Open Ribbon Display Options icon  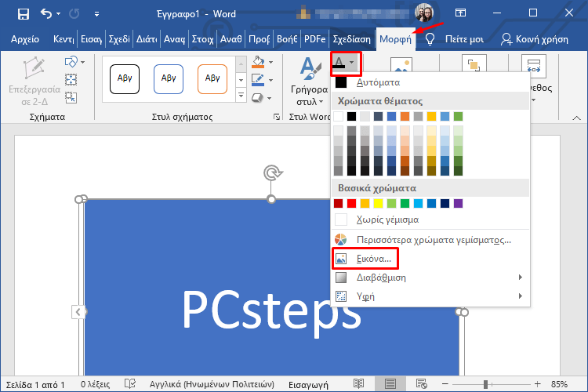click(x=460, y=13)
